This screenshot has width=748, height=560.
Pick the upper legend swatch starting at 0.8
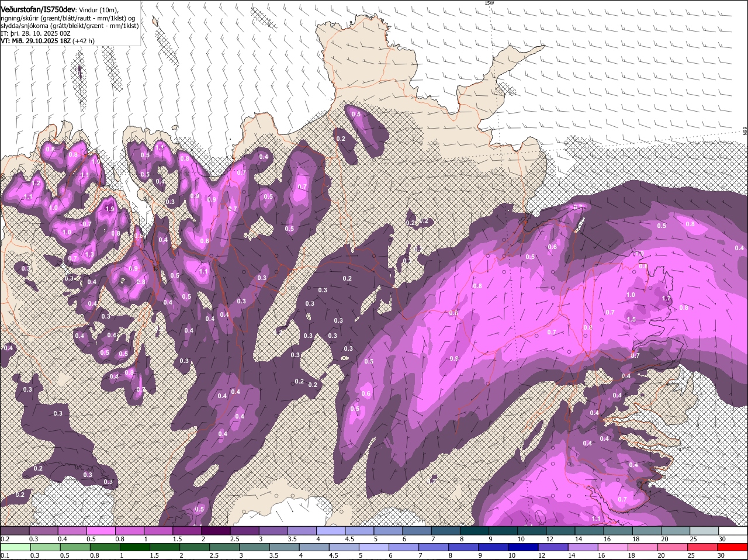[129, 531]
